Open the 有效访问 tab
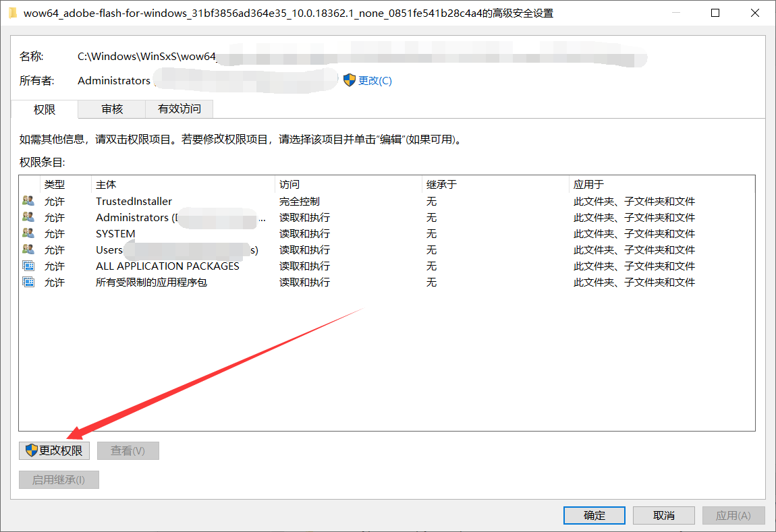The image size is (776, 532). pos(178,109)
